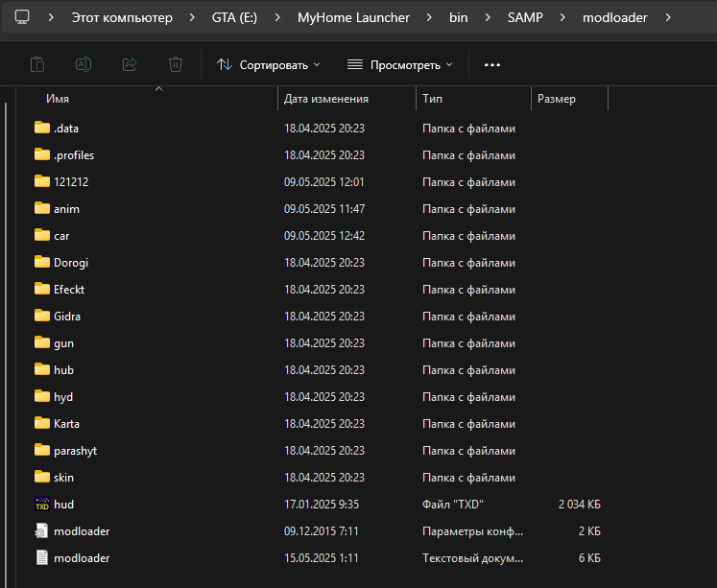Expand the chevron after SAMP breadcrumb

[562, 17]
